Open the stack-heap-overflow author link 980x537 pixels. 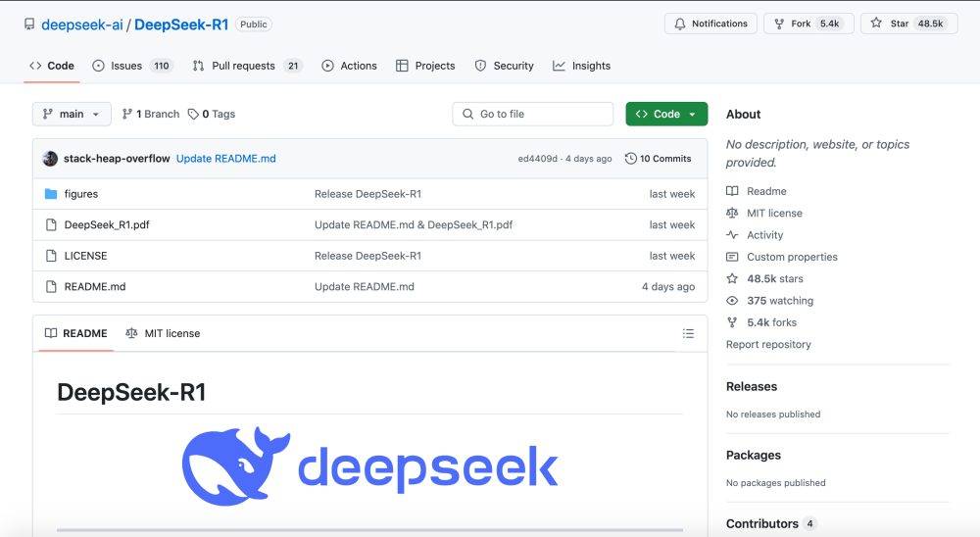[x=117, y=159]
